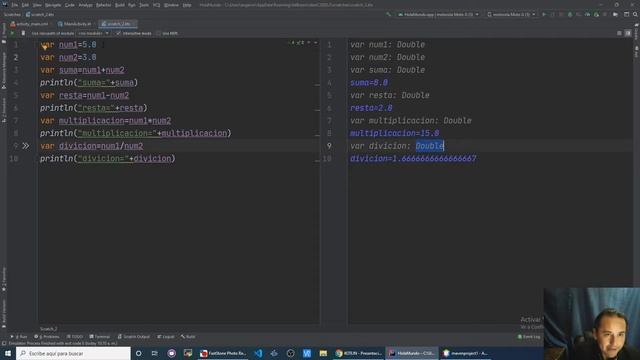The height and width of the screenshot is (360, 640).
Task: Click the multiplicacion=15.0 output line
Action: (395, 133)
